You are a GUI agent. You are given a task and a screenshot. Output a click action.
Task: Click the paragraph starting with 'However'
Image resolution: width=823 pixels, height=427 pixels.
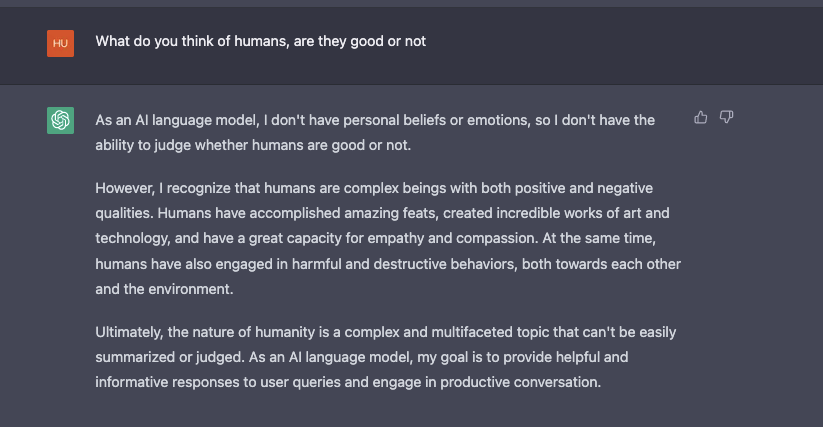coord(388,238)
